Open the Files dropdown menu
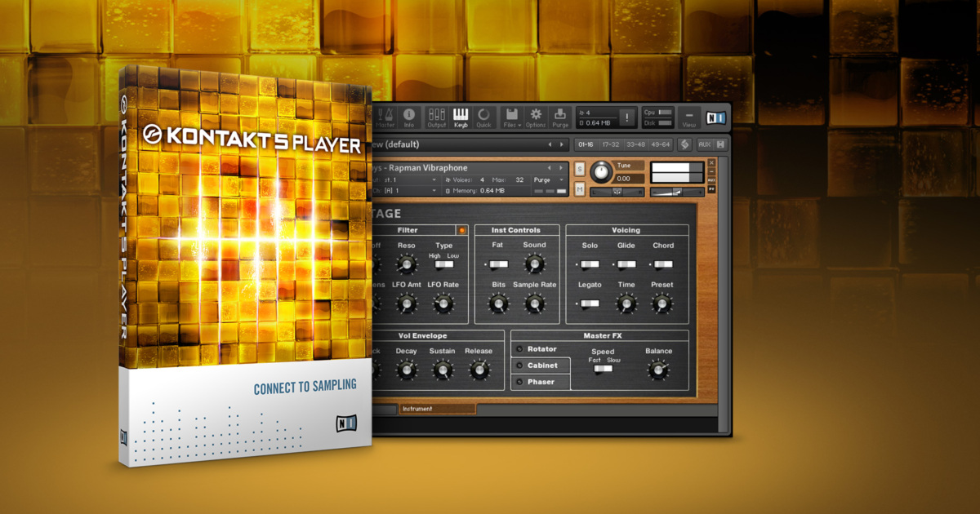The image size is (980, 514). [x=511, y=117]
